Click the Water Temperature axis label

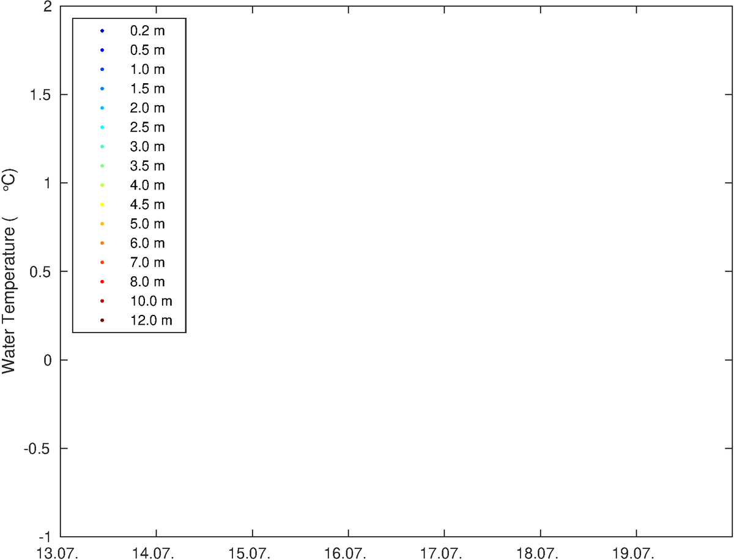[9, 271]
